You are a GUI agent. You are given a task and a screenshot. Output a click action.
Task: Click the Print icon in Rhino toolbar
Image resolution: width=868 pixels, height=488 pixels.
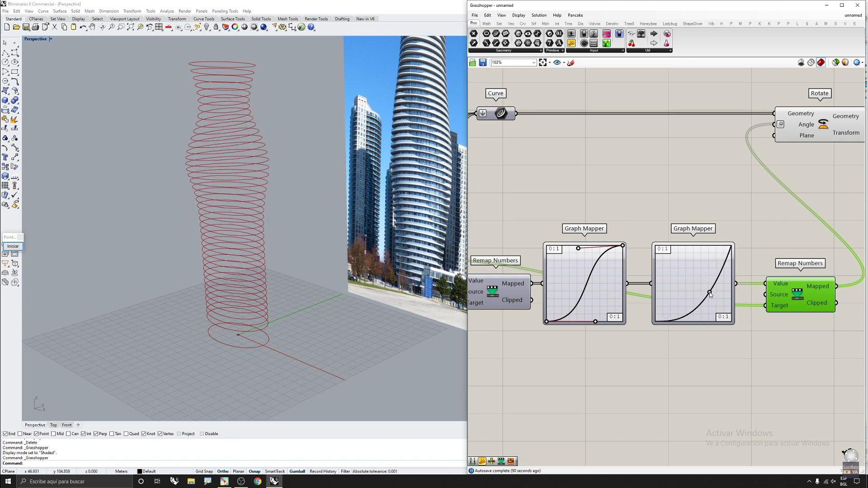pyautogui.click(x=35, y=27)
